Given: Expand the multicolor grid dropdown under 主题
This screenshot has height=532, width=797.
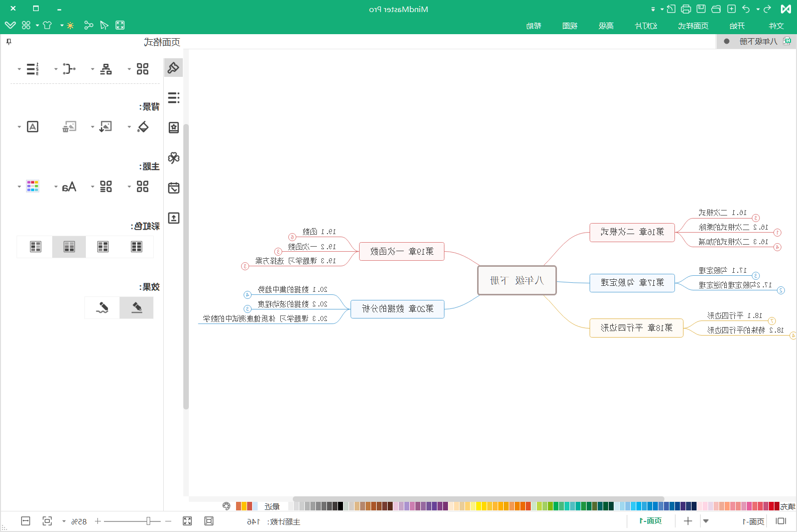Looking at the screenshot, I should pos(19,187).
